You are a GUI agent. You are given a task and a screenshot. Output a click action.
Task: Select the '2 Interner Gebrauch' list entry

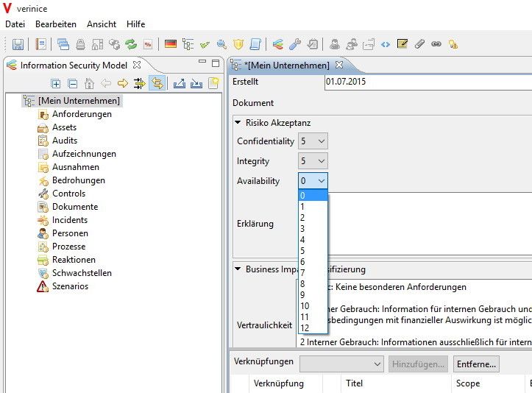click(416, 342)
